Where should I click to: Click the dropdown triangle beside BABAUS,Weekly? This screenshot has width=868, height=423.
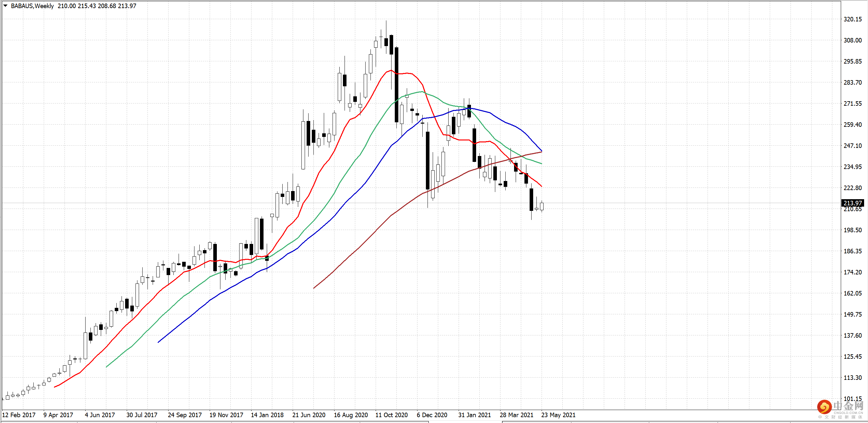coord(6,6)
